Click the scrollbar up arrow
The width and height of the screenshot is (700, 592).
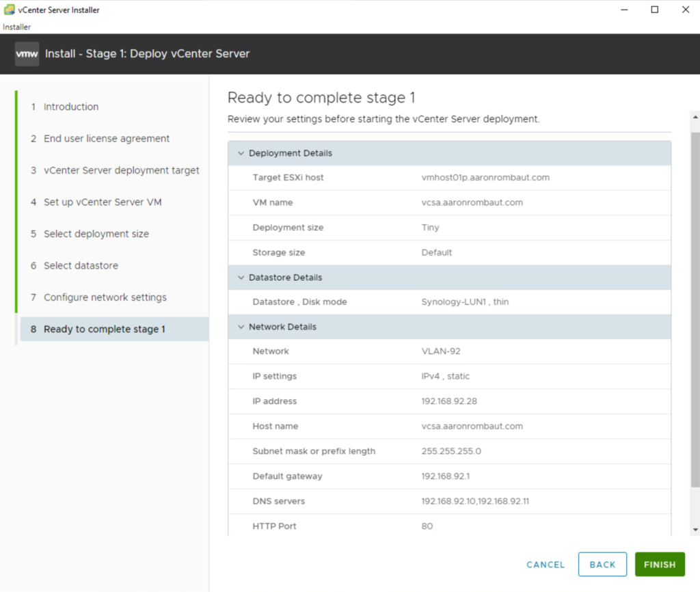(695, 118)
